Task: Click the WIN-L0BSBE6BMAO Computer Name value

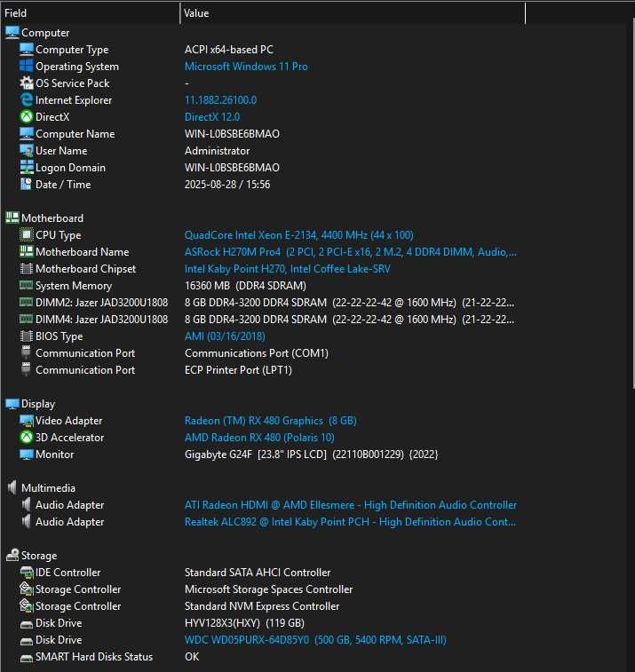Action: point(232,134)
